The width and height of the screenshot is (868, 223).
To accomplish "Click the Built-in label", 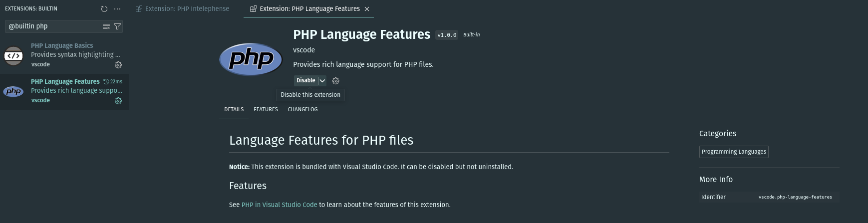I will click(x=471, y=34).
